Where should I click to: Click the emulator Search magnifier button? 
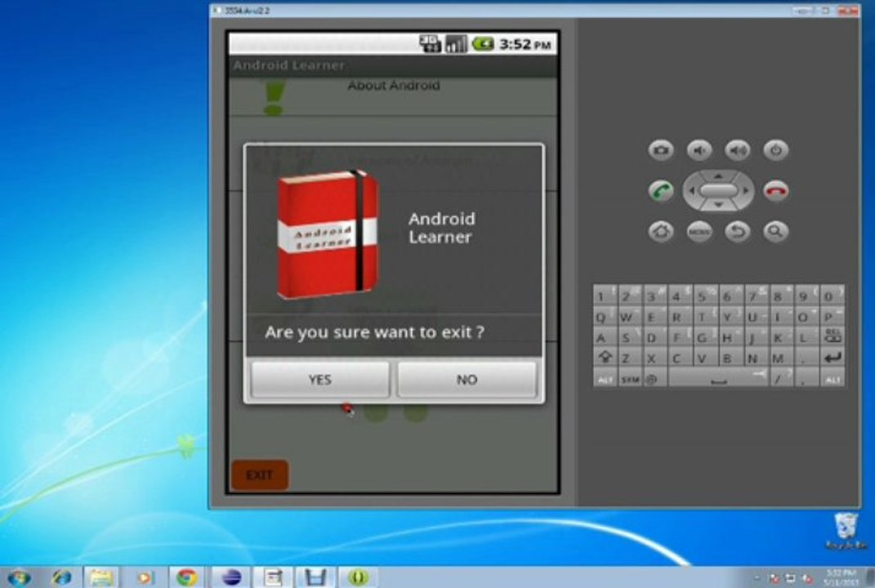pos(775,231)
